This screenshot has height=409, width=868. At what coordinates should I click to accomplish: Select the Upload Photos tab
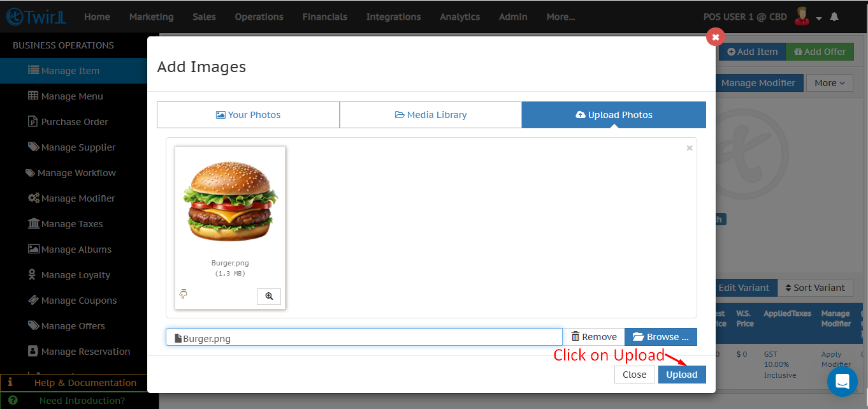(614, 115)
